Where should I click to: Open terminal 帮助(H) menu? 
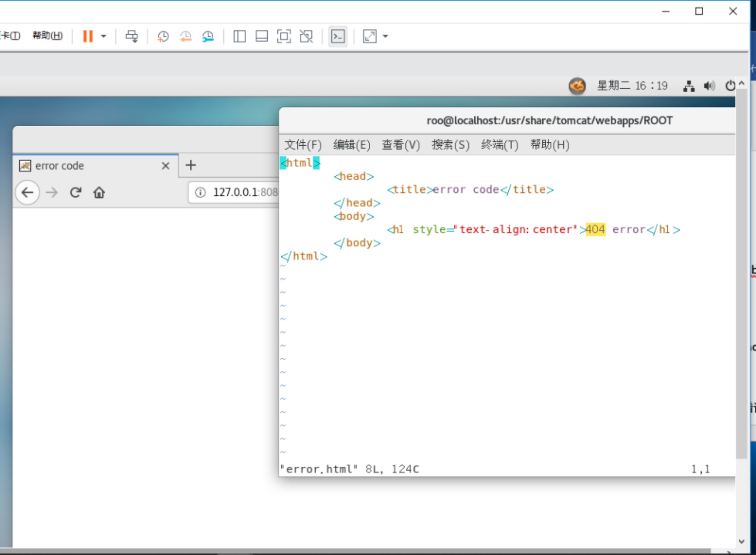pyautogui.click(x=550, y=145)
